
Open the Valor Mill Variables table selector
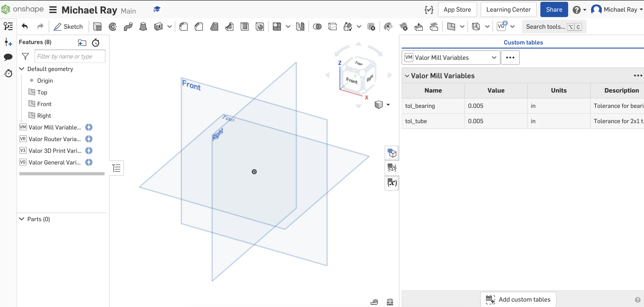pyautogui.click(x=451, y=58)
